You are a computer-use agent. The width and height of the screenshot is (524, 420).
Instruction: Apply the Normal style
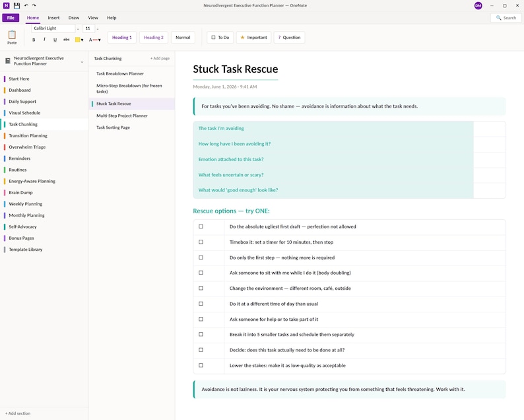(183, 38)
